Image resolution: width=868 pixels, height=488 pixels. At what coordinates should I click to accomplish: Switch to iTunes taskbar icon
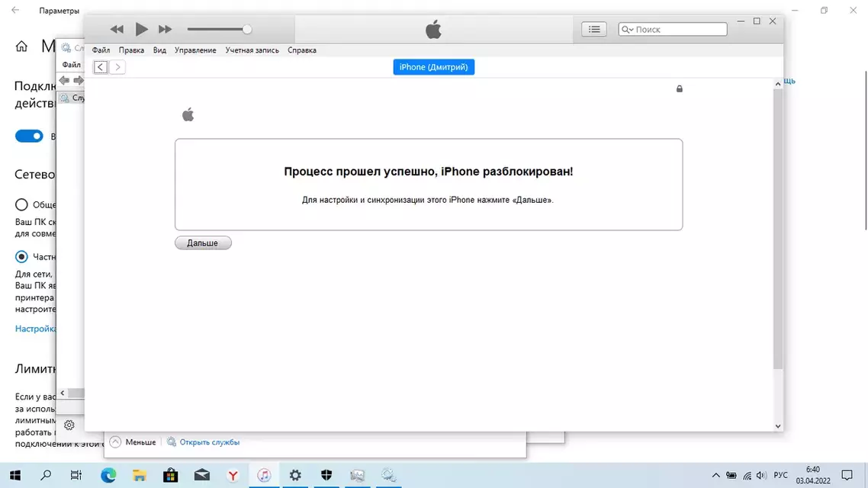pyautogui.click(x=264, y=475)
